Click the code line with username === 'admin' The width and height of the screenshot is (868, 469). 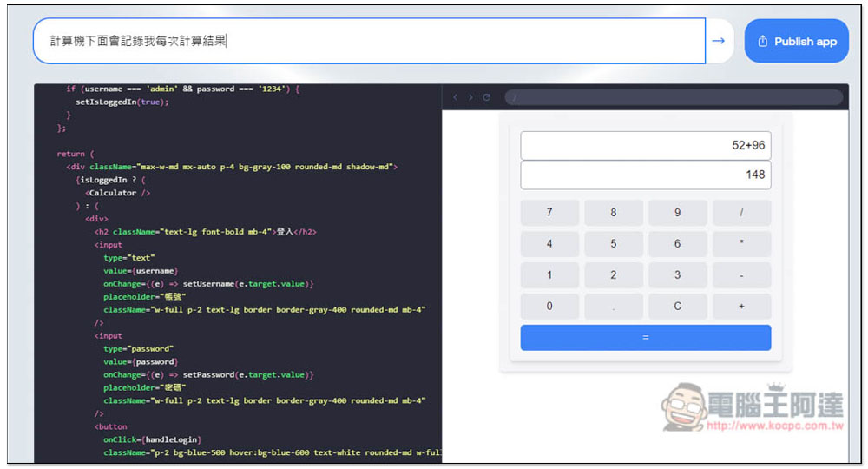182,89
